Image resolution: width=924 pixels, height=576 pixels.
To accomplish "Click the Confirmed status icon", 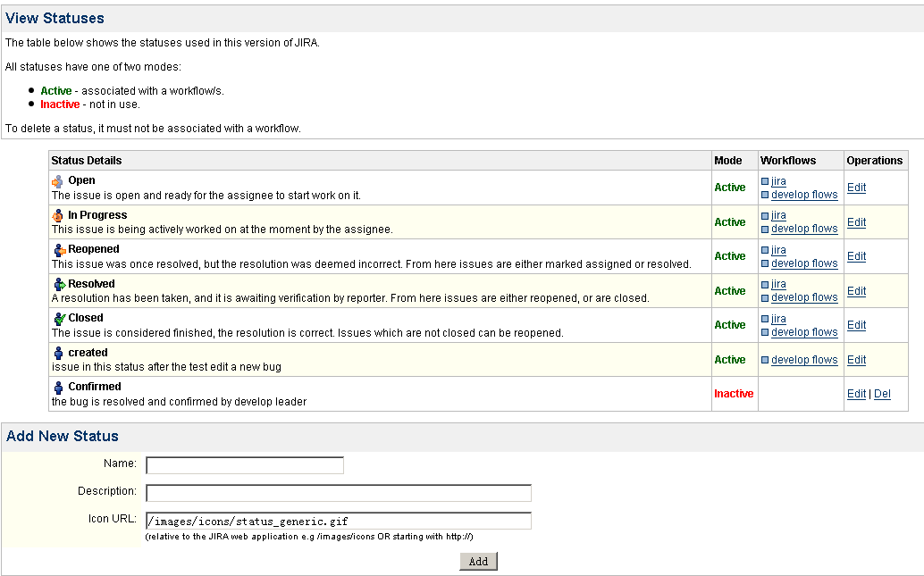I will click(x=58, y=388).
